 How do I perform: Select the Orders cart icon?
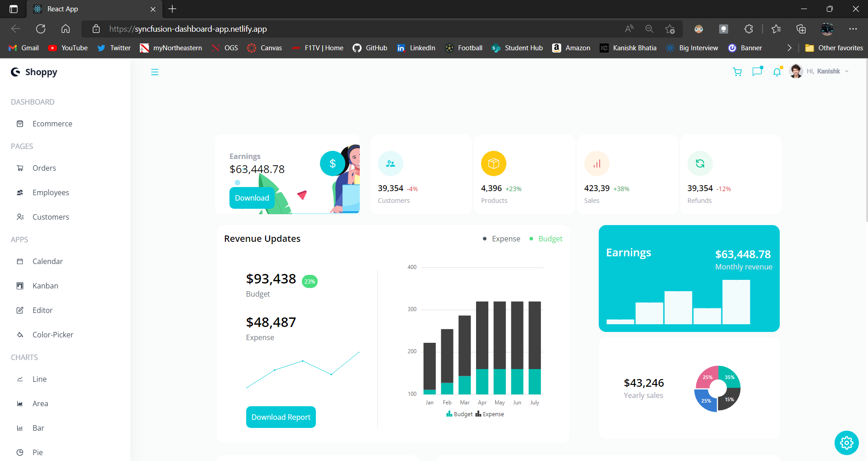[20, 168]
